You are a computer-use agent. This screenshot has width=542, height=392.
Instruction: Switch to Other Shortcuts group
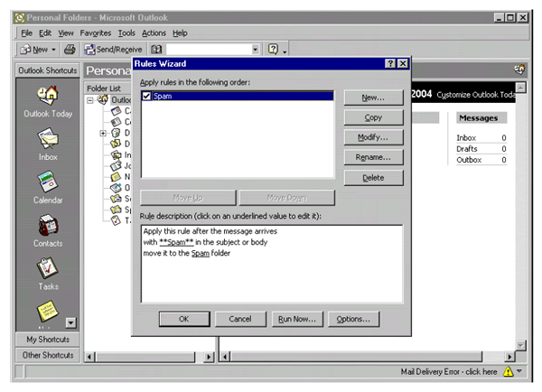tap(48, 355)
